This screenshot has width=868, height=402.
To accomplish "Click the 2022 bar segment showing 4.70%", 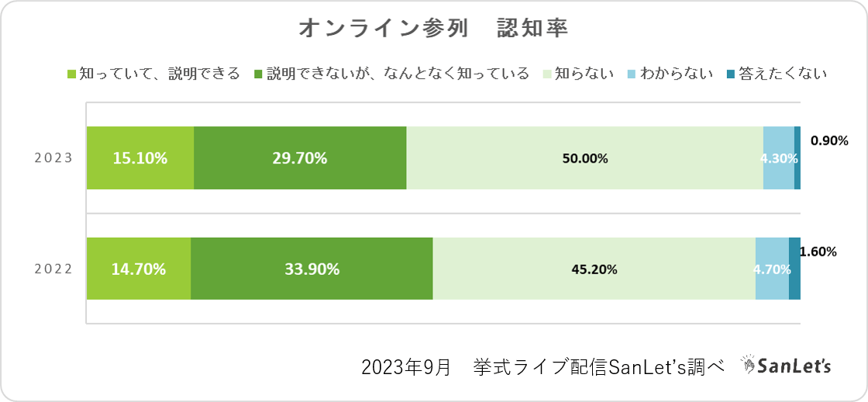I will tap(772, 269).
